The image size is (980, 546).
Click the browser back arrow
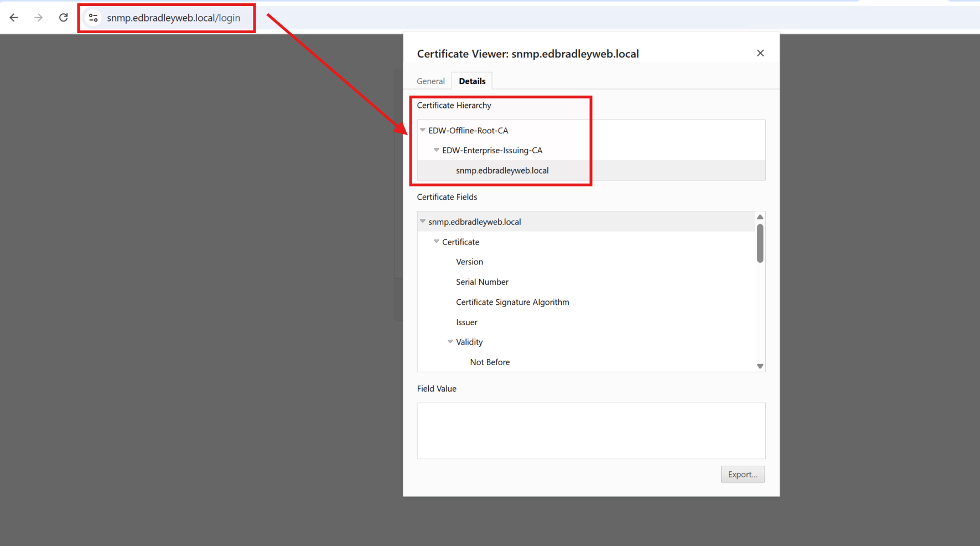click(x=14, y=18)
